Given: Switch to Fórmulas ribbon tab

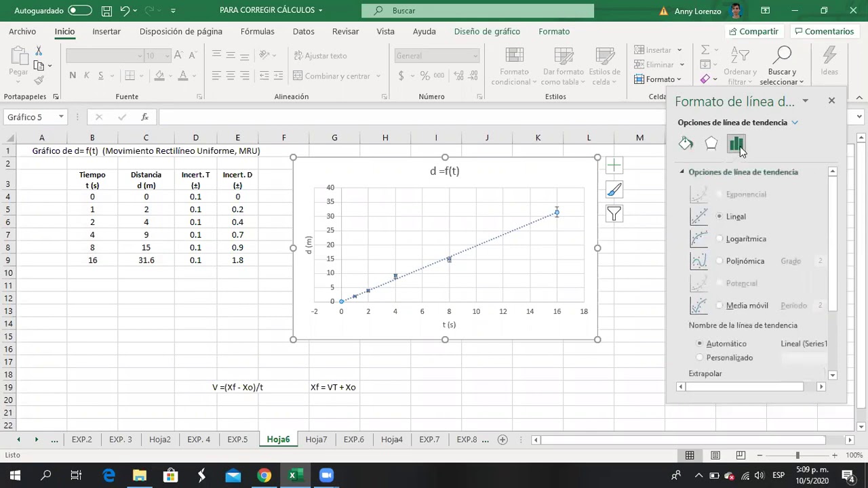Looking at the screenshot, I should [x=257, y=31].
